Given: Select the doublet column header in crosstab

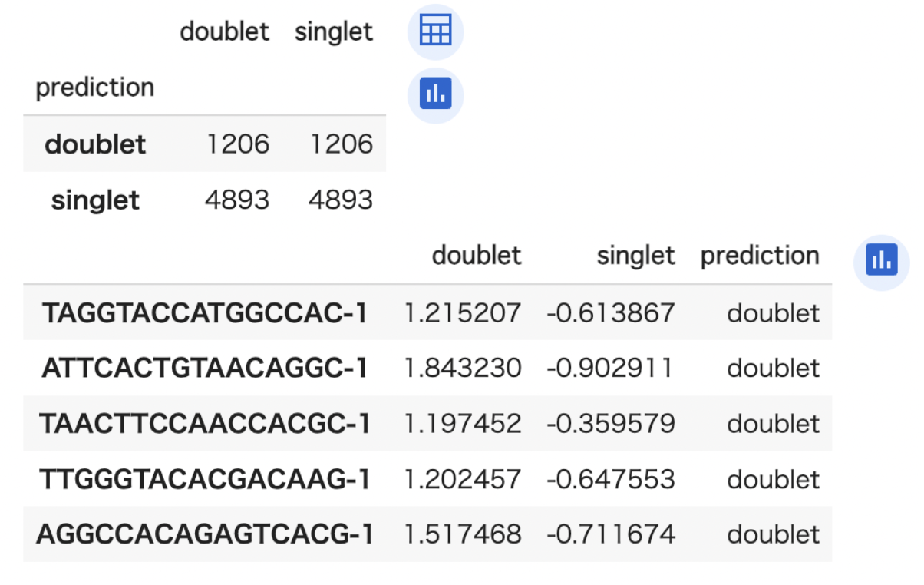Looking at the screenshot, I should click(x=225, y=31).
